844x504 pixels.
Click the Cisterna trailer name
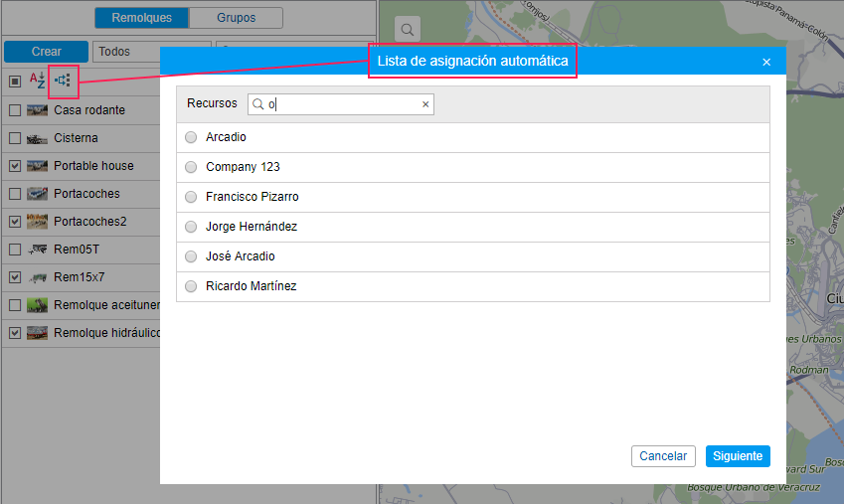[x=76, y=138]
